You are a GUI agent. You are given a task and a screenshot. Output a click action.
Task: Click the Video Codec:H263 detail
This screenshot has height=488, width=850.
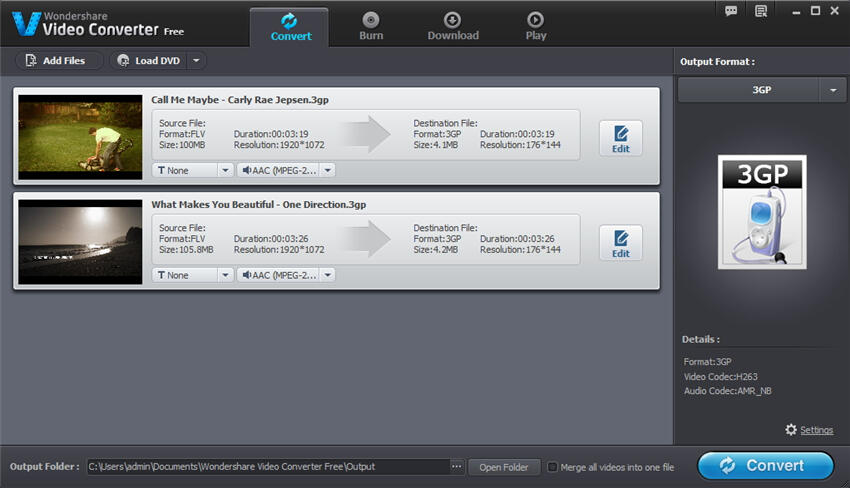point(720,376)
